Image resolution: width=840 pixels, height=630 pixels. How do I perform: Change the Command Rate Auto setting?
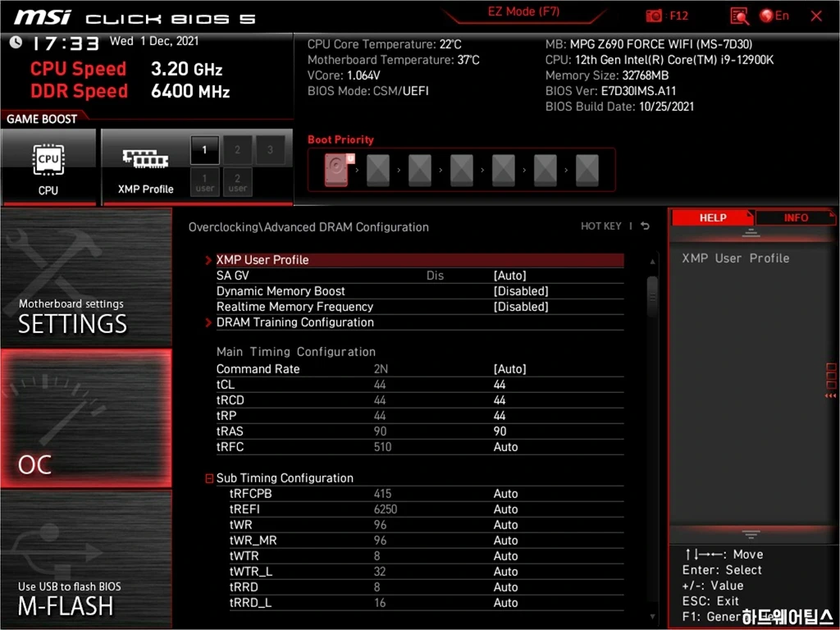pyautogui.click(x=509, y=369)
